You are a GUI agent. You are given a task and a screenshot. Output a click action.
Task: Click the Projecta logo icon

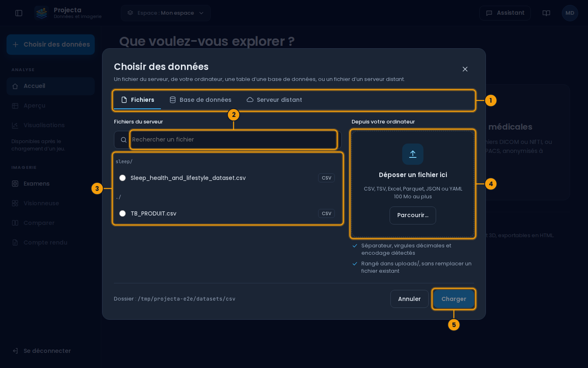click(41, 13)
